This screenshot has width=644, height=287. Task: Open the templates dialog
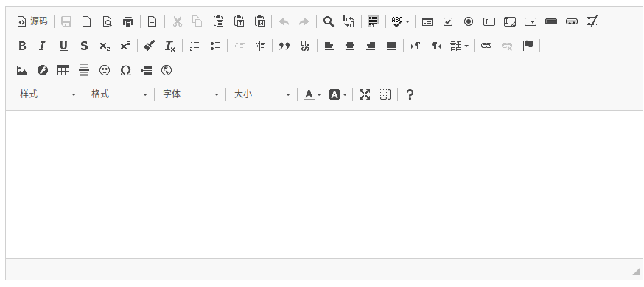153,21
